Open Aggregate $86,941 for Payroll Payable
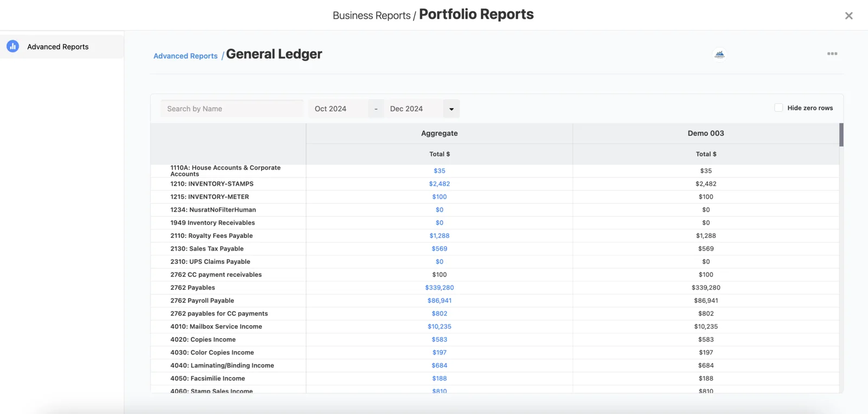 [x=439, y=301]
